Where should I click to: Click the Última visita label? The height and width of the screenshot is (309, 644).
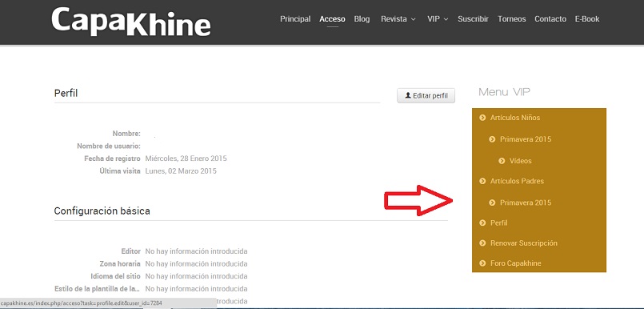120,171
